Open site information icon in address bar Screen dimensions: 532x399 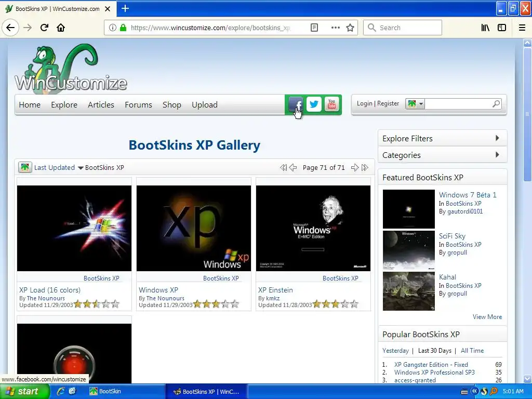click(x=113, y=28)
